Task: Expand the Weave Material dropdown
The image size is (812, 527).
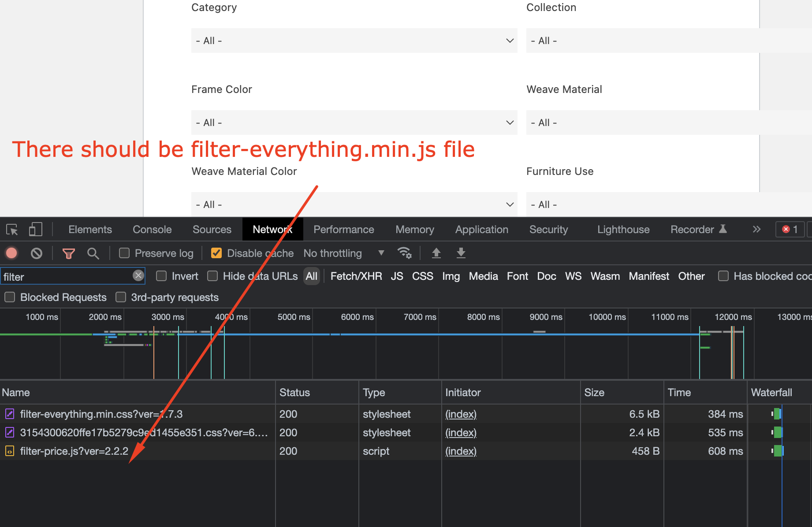Action: click(669, 122)
